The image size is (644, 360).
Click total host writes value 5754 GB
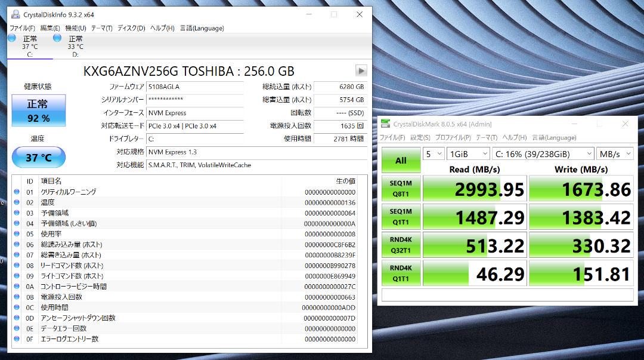click(340, 100)
